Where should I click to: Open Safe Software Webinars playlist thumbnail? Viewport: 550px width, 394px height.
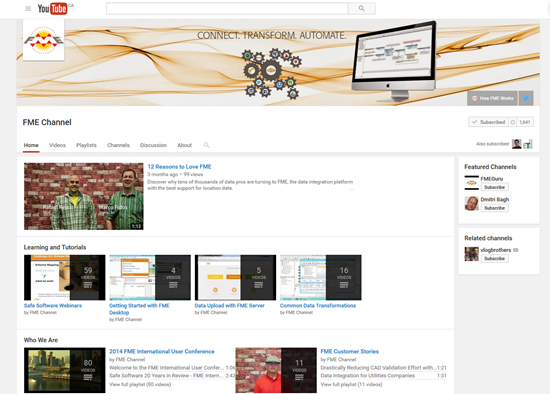65,278
